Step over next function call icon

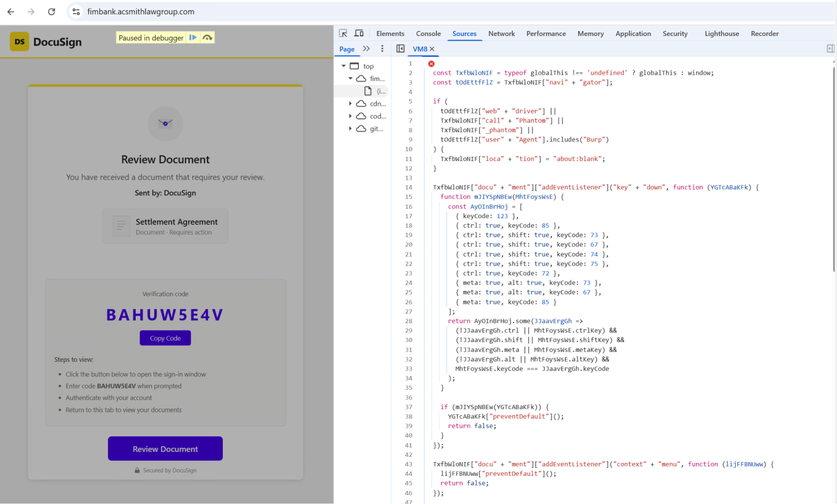[x=207, y=38]
